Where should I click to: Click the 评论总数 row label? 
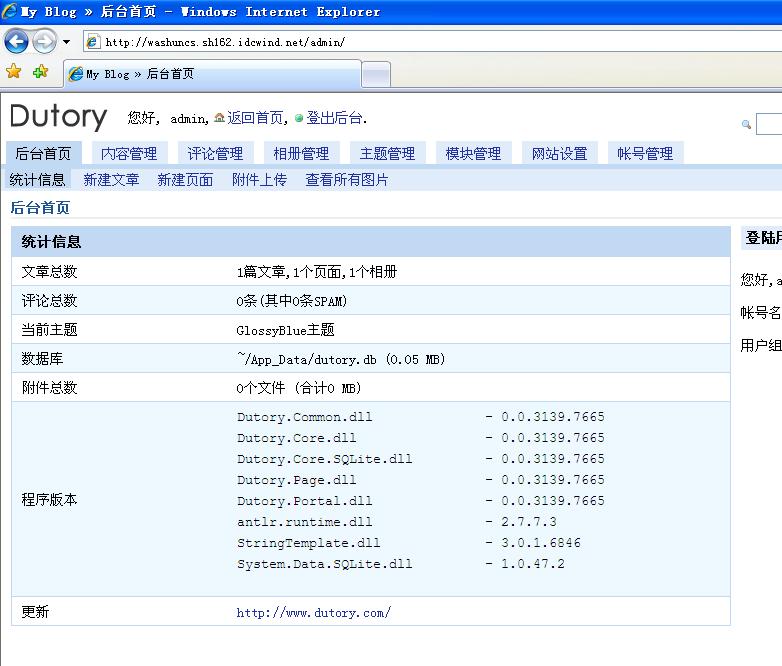(49, 301)
